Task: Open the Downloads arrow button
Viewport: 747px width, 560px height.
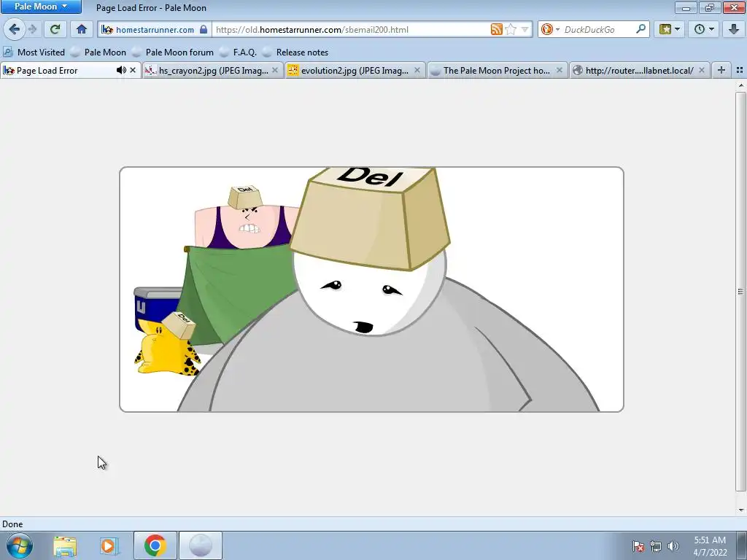Action: coord(734,29)
